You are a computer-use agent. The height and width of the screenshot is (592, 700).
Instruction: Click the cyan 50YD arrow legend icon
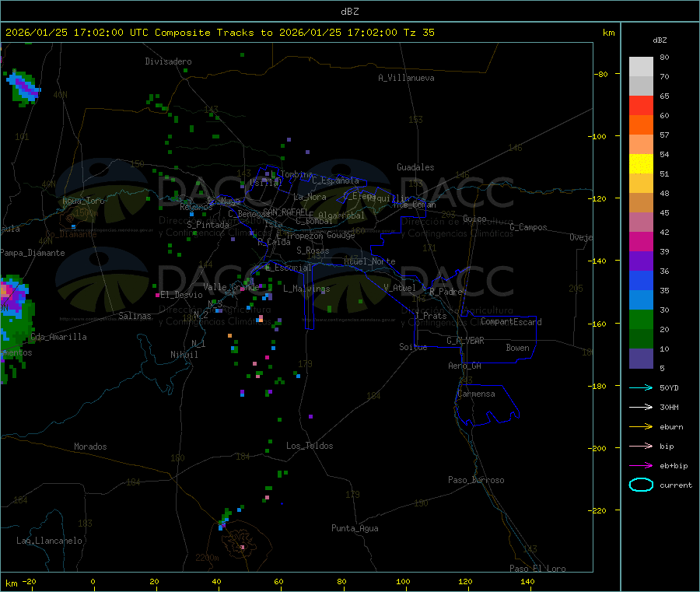[x=641, y=387]
